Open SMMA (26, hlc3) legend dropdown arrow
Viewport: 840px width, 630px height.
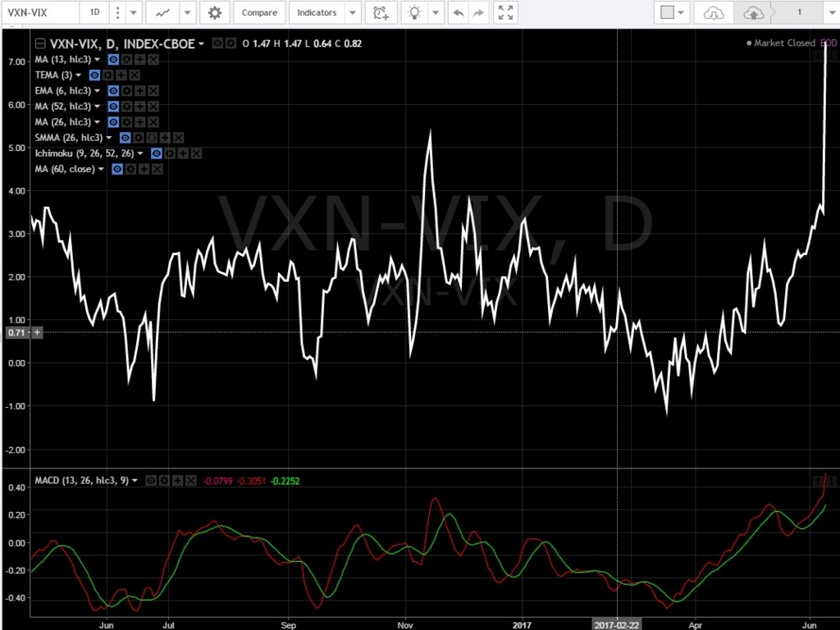pos(109,138)
